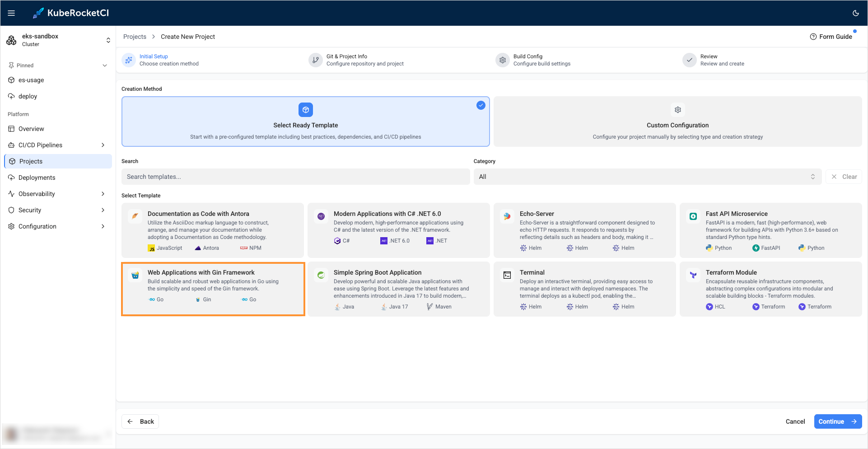Viewport: 868px width, 449px height.
Task: Toggle dark mode with the moon icon
Action: click(x=855, y=13)
